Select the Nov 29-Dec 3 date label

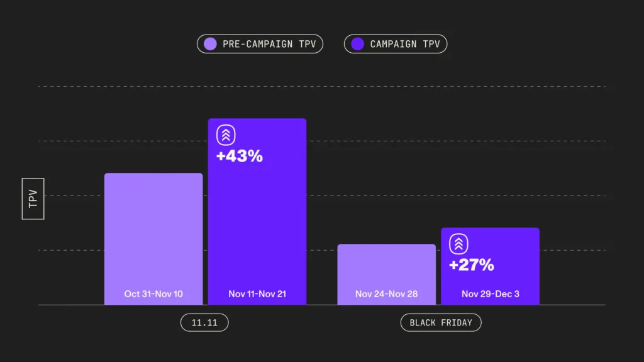(491, 294)
